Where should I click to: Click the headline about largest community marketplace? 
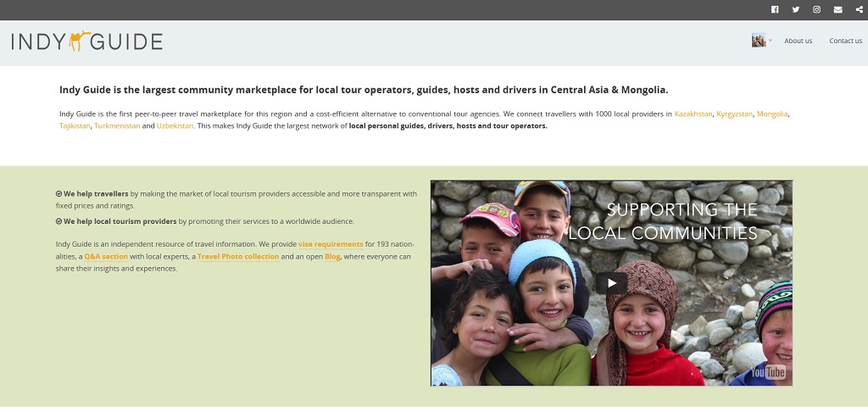pyautogui.click(x=364, y=90)
